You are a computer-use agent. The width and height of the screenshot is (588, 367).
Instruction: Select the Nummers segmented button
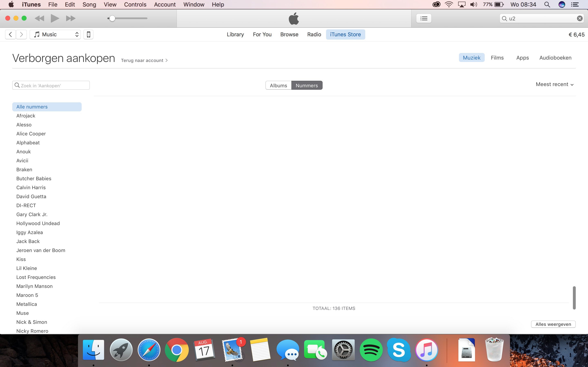[x=307, y=85]
